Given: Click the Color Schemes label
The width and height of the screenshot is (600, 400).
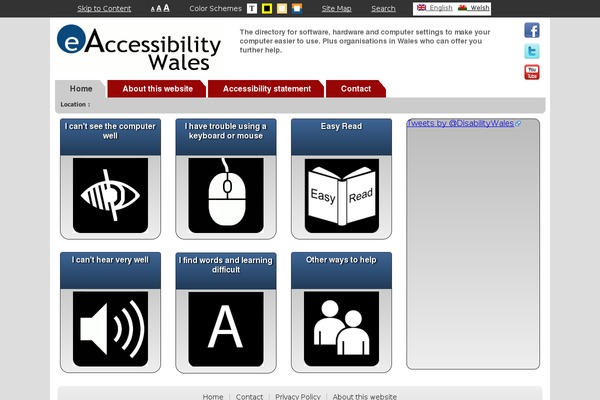Looking at the screenshot, I should point(215,8).
